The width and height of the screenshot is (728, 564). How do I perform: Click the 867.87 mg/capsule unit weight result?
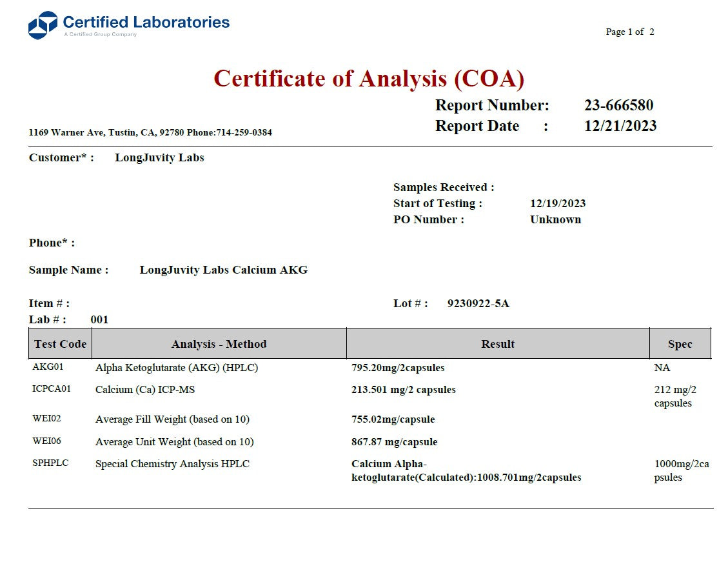394,442
